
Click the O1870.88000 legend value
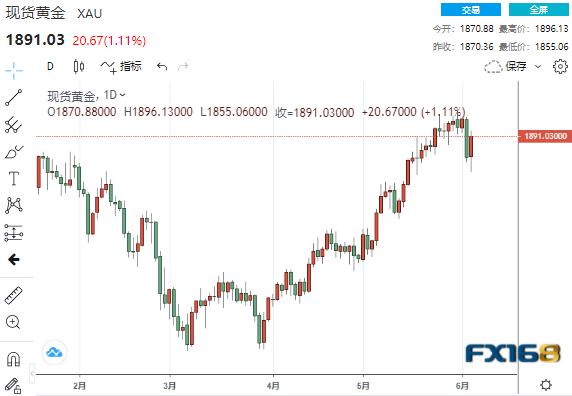pyautogui.click(x=82, y=112)
